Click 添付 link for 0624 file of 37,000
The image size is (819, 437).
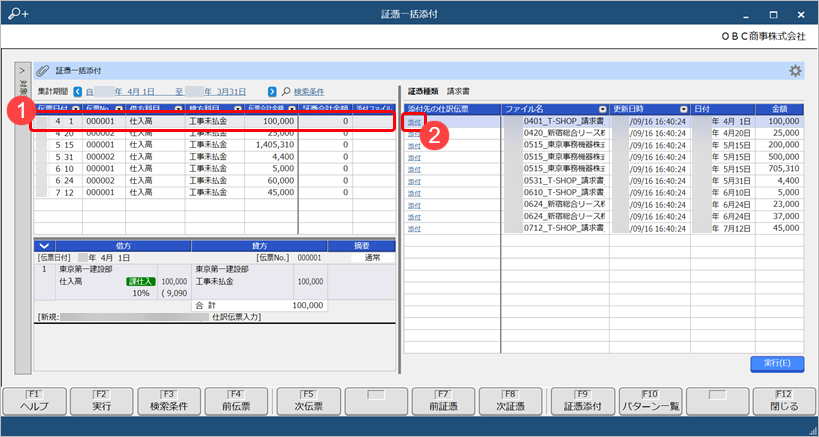pos(414,217)
